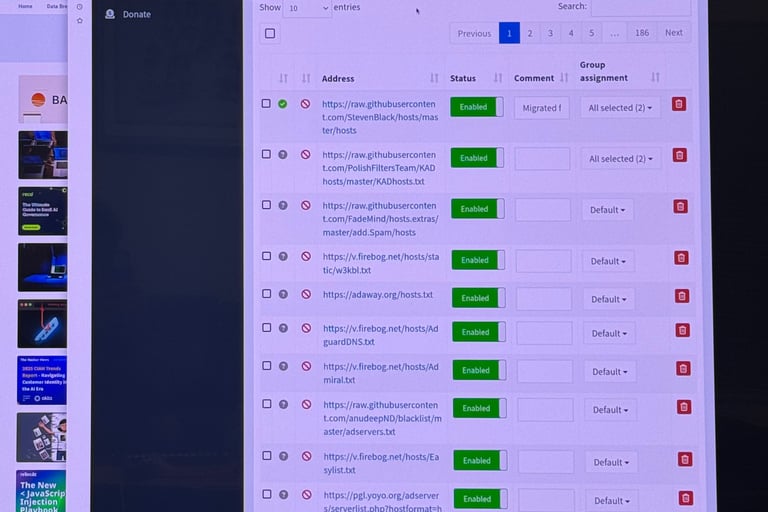Click the comment field for KADhosts.txt row
The width and height of the screenshot is (768, 512).
(x=542, y=159)
